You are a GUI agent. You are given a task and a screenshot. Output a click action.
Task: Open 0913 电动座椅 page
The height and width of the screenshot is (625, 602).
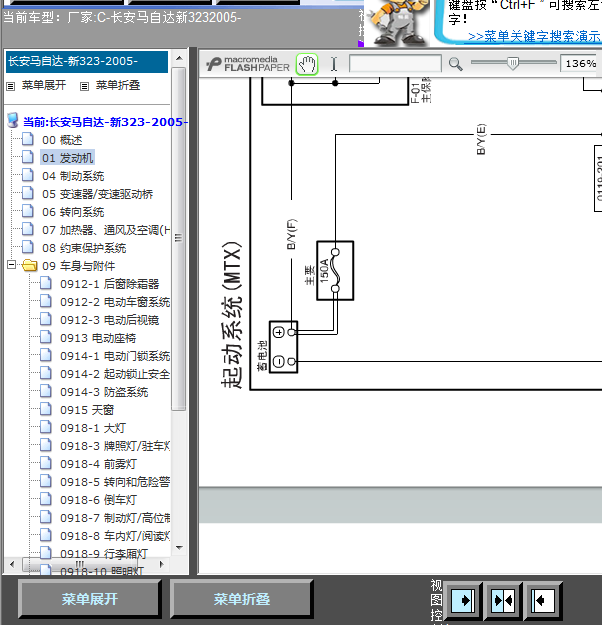click(x=98, y=338)
